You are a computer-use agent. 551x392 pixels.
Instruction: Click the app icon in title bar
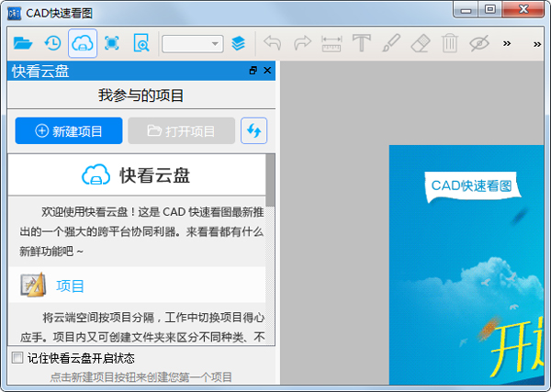(15, 14)
